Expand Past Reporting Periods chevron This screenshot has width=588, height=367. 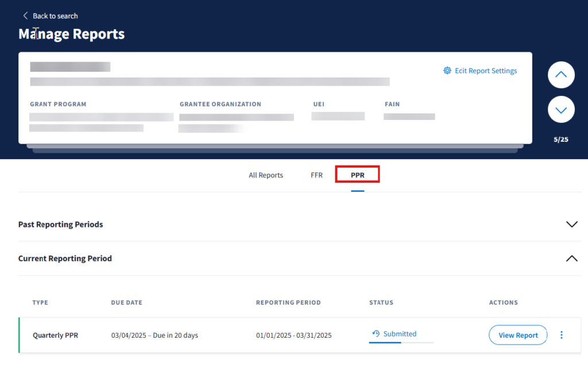[x=571, y=224]
